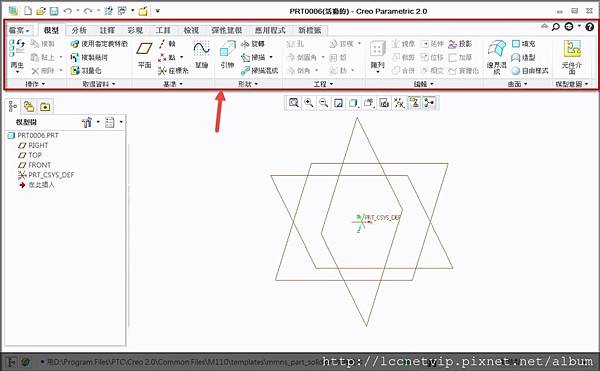The height and width of the screenshot is (371, 600).
Task: Expand the Engineering (工程) group dropdown
Action: [x=323, y=84]
